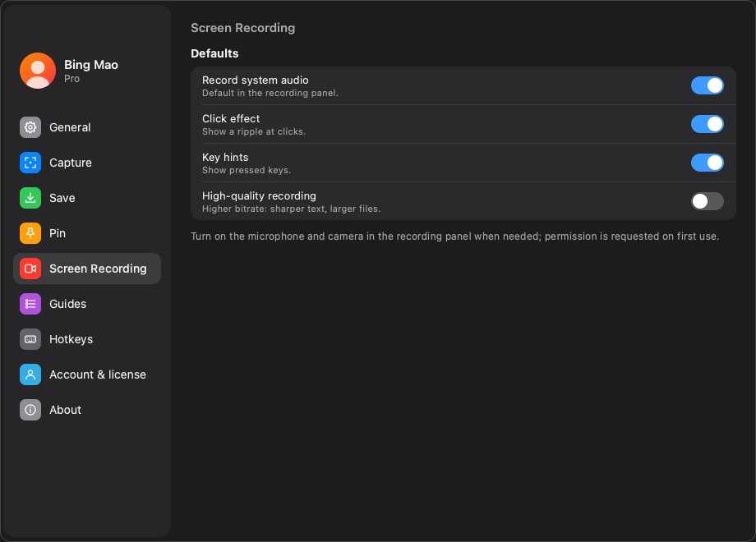Click the Account & license person icon
The image size is (756, 542).
click(x=30, y=374)
